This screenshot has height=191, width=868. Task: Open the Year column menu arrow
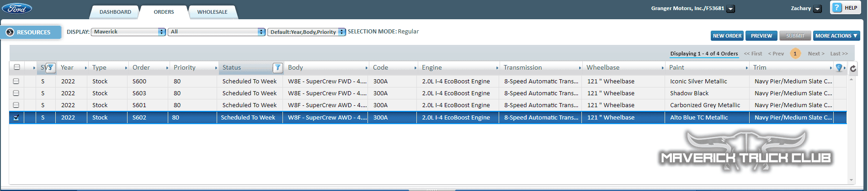85,68
